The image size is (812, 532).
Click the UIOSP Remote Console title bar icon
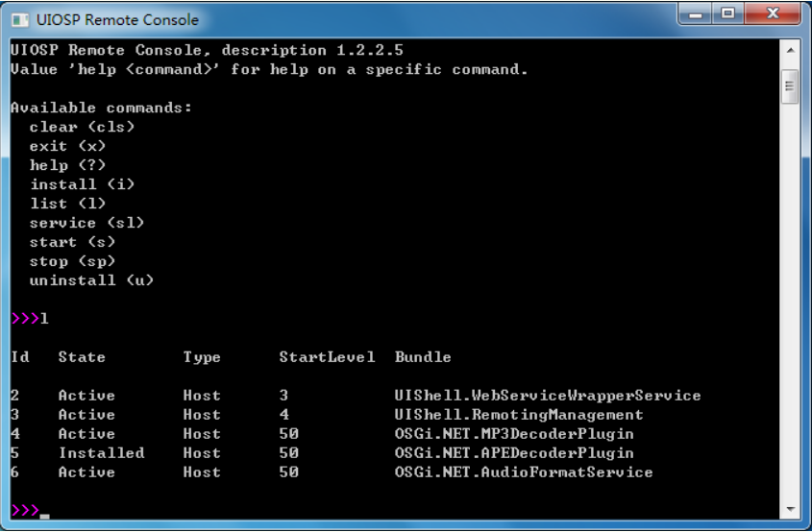tap(19, 19)
